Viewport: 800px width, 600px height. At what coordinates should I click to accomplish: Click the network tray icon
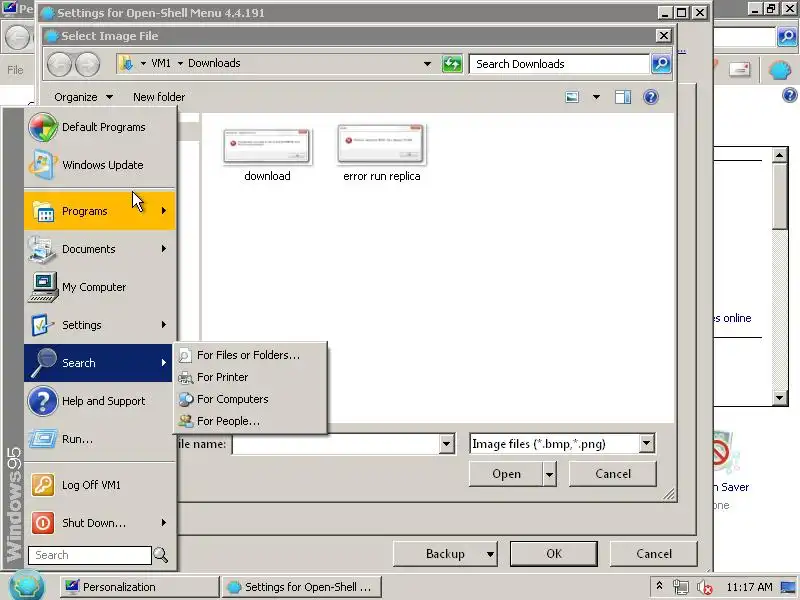[x=680, y=587]
